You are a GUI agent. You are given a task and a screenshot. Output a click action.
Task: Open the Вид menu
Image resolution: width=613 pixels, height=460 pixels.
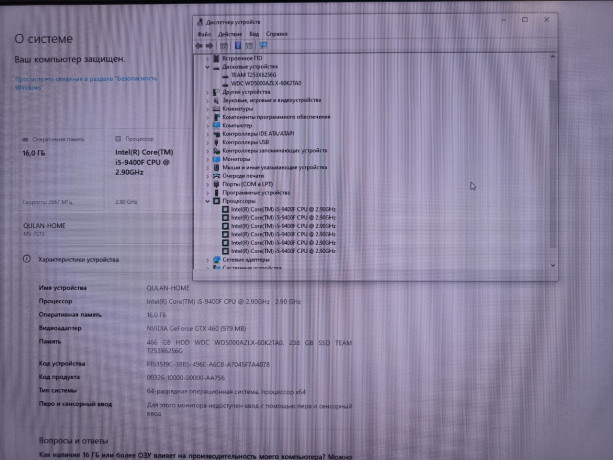pos(254,34)
